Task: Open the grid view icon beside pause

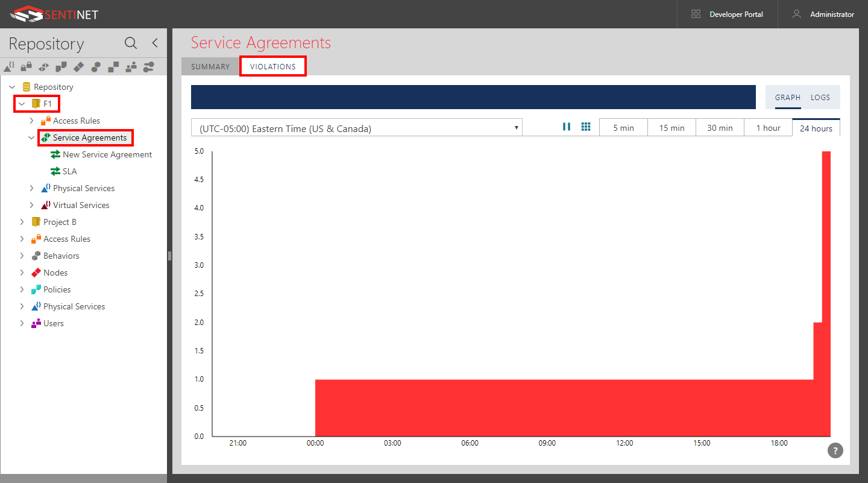Action: coord(585,127)
